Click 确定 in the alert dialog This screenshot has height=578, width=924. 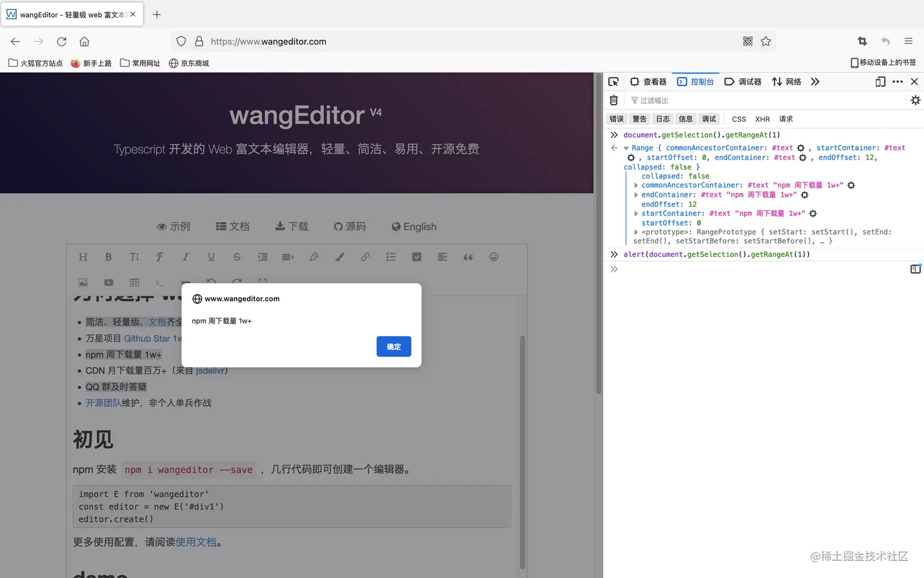tap(394, 346)
